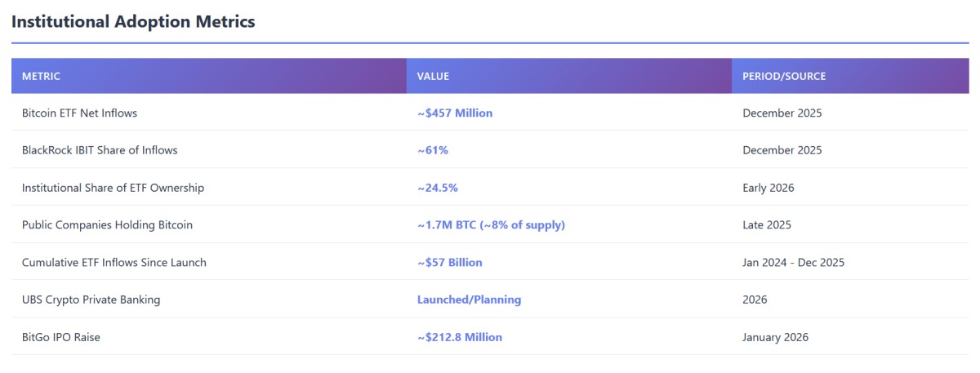Select the BitGo IPO Raise cell
The width and height of the screenshot is (980, 373).
click(61, 337)
